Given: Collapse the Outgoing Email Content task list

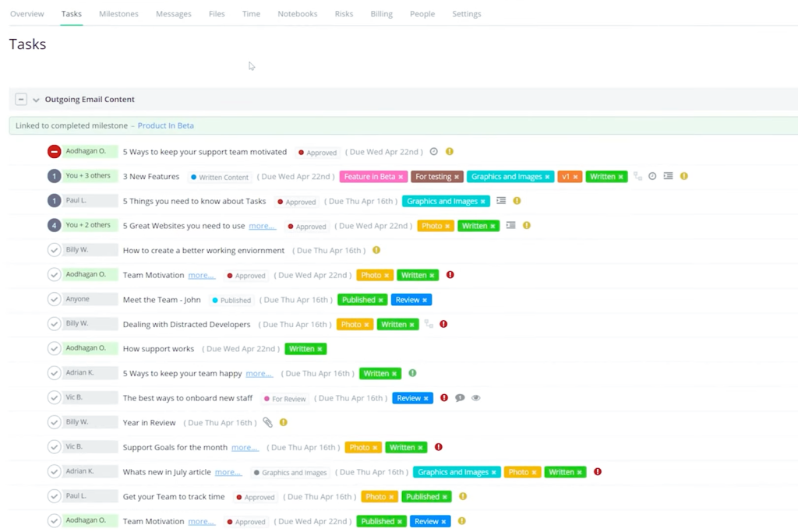Looking at the screenshot, I should click(x=21, y=100).
